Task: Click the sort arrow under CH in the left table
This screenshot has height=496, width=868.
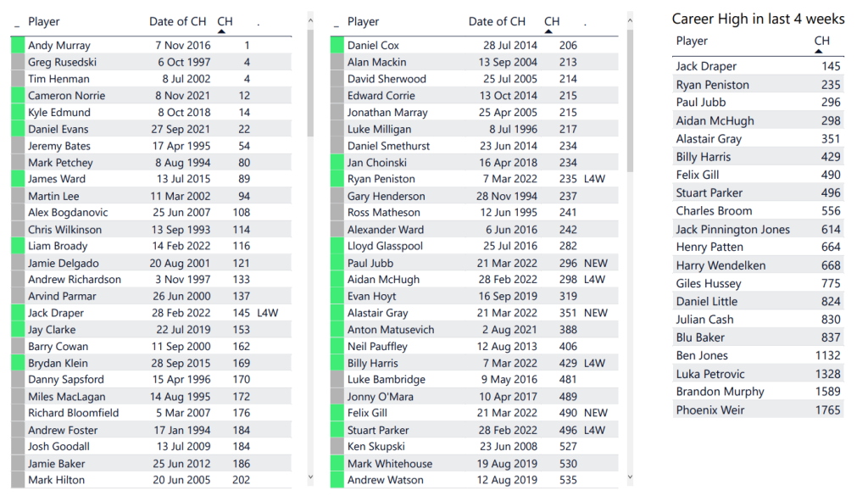Action: click(222, 31)
